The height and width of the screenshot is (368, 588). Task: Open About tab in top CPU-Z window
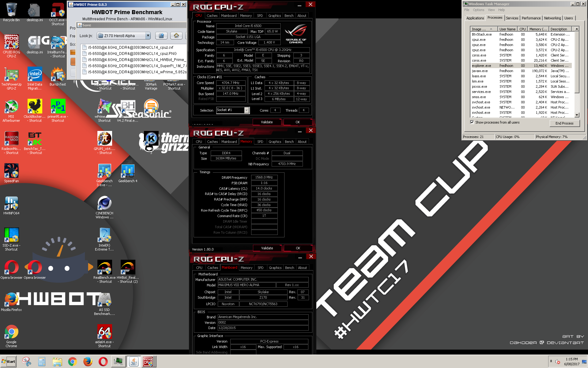302,16
